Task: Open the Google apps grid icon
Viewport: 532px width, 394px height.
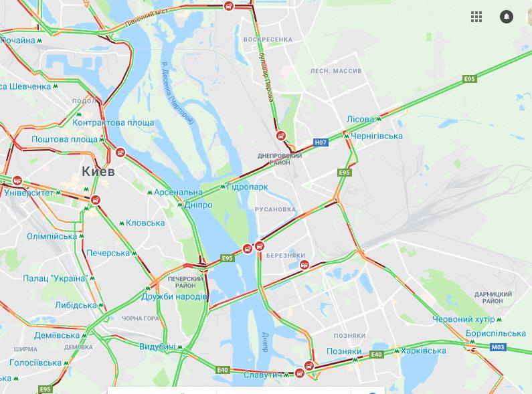Action: tap(476, 17)
